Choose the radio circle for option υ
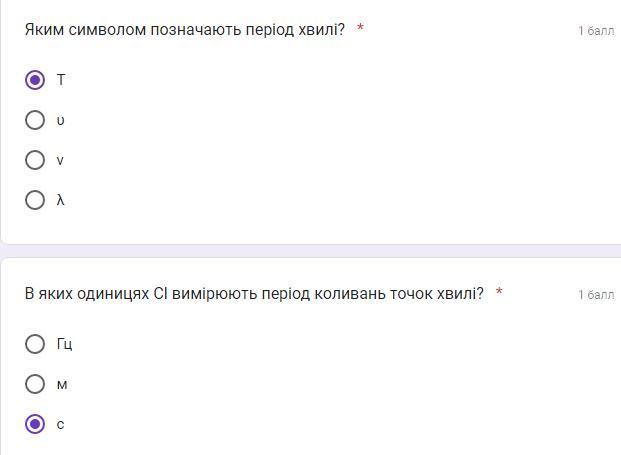Viewport: 621px width, 455px height. (x=35, y=120)
